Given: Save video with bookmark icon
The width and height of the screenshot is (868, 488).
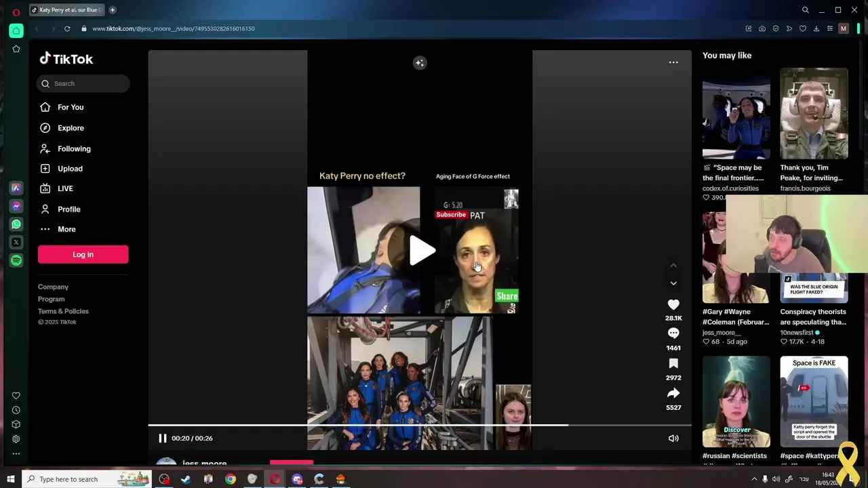Looking at the screenshot, I should [x=673, y=364].
